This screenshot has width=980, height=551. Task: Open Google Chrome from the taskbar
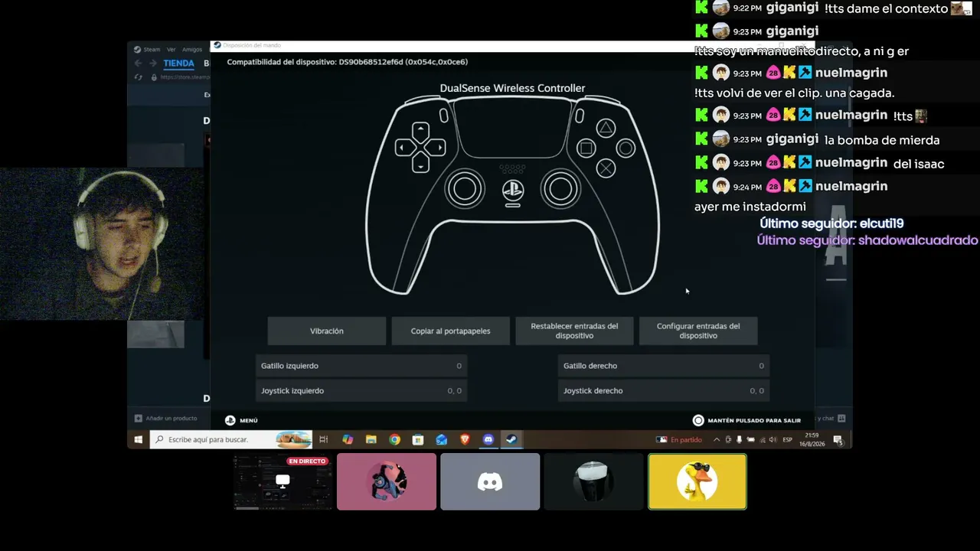394,440
